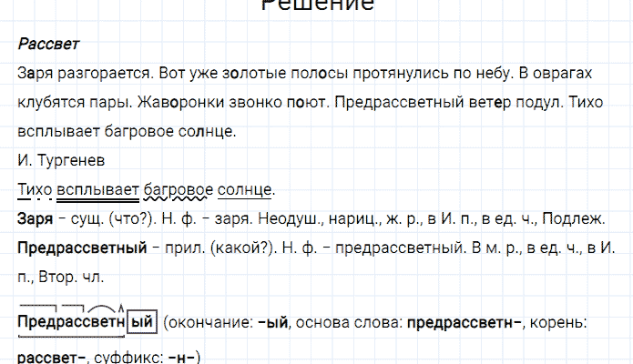Click the underlined word "солнце" in parsed sentence
The image size is (633, 364).
tap(245, 189)
